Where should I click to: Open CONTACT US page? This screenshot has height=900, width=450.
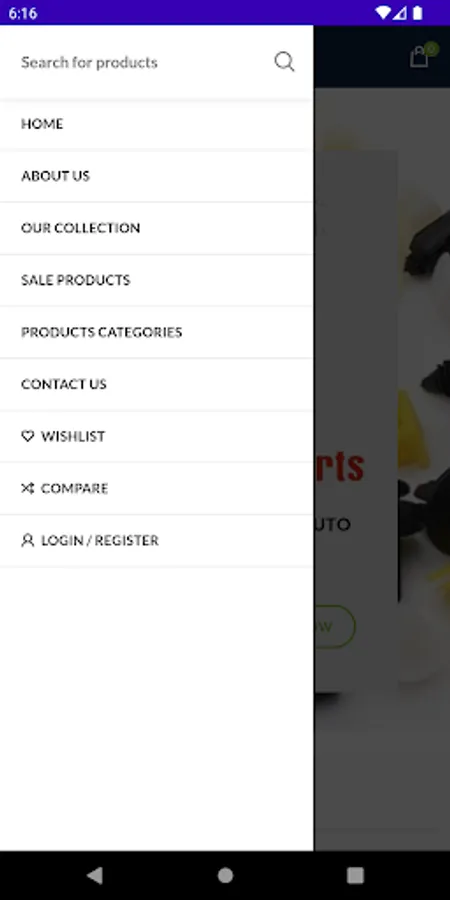click(157, 384)
